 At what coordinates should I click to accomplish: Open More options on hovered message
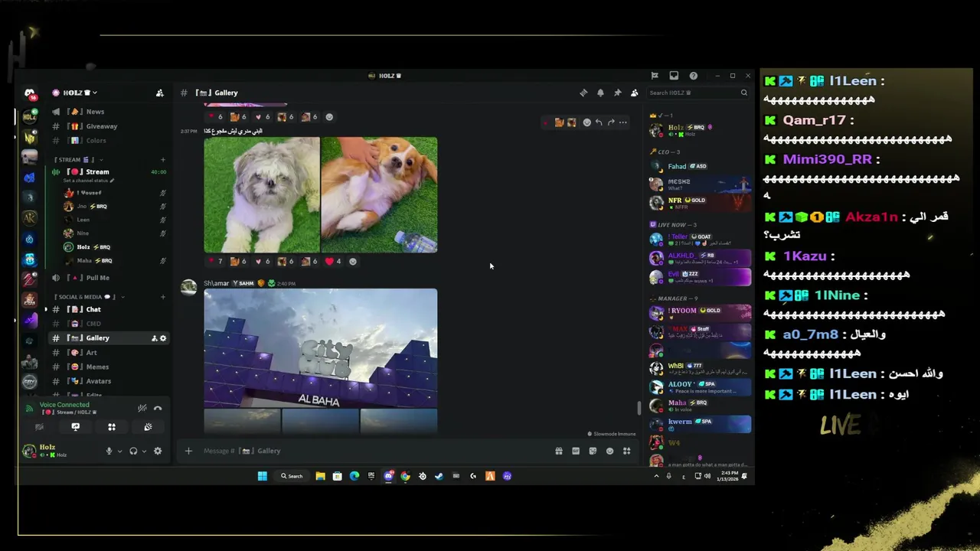[622, 122]
